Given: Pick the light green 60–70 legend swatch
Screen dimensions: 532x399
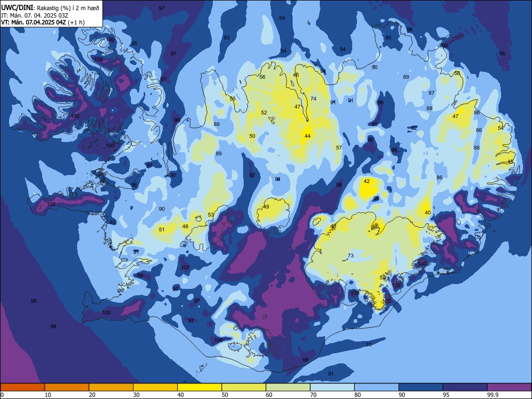Looking at the screenshot, I should [x=288, y=387].
